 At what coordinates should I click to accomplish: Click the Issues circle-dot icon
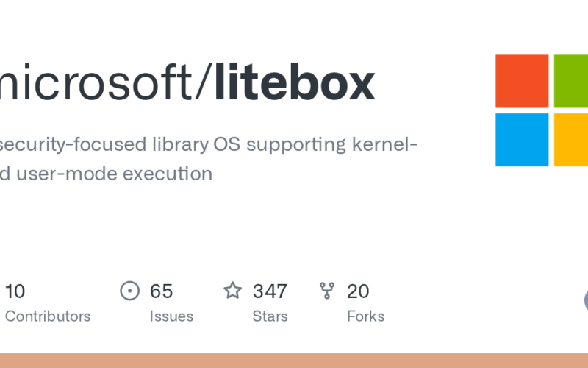[x=130, y=291]
